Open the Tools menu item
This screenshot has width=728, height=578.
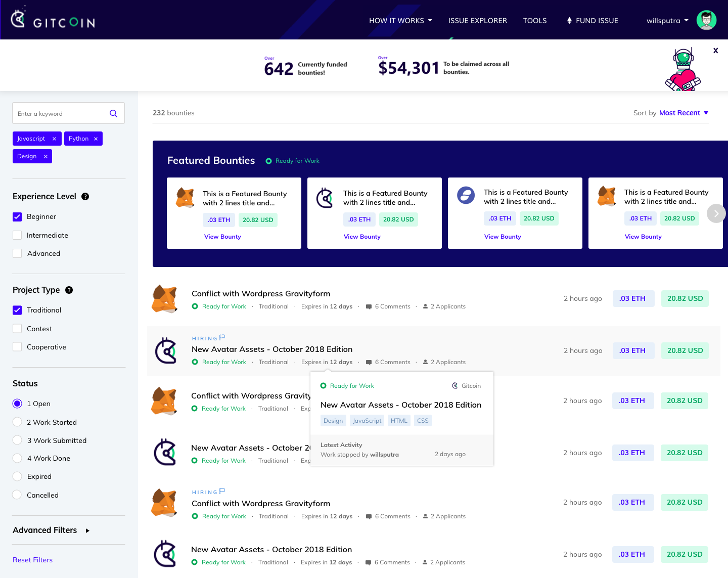(535, 21)
